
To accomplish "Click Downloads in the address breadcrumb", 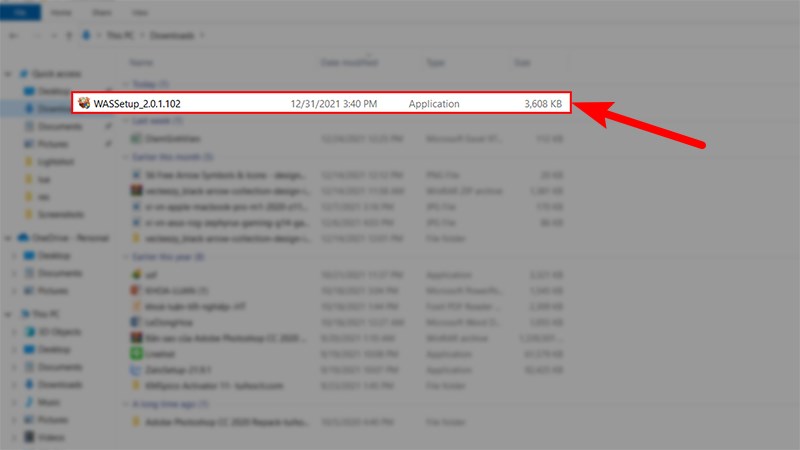I will pyautogui.click(x=172, y=35).
